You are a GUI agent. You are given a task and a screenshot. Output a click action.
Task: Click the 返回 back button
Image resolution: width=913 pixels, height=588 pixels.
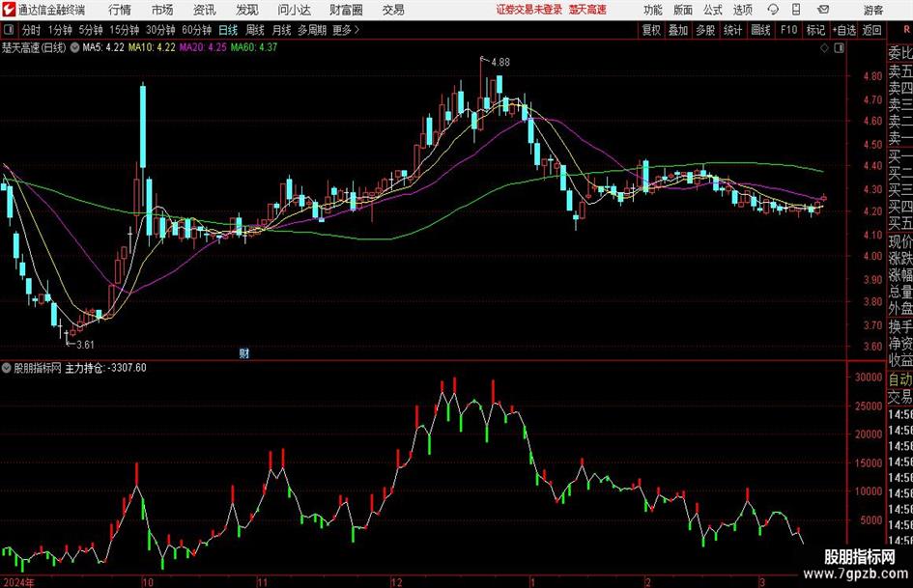point(871,30)
